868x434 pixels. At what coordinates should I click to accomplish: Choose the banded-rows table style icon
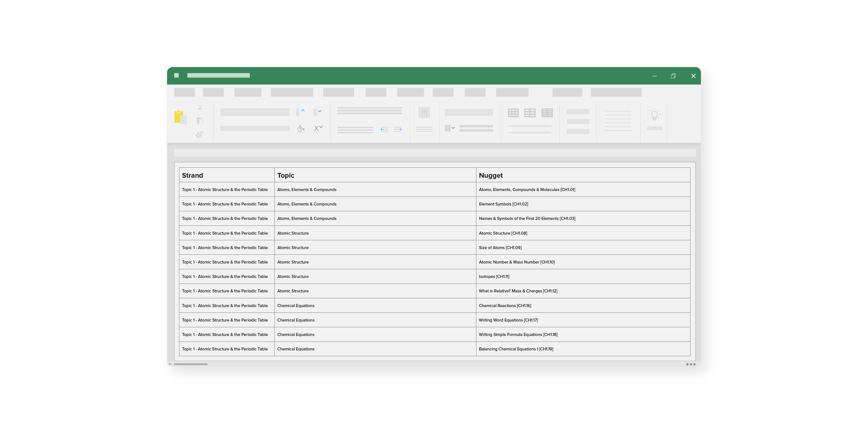547,113
